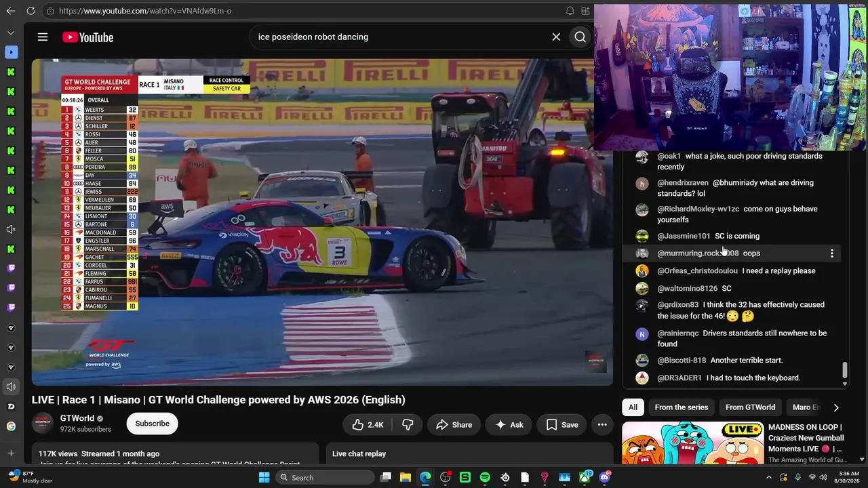Viewport: 868px width, 488px height.
Task: Click the 'Live chat replay' heading
Action: (x=359, y=454)
